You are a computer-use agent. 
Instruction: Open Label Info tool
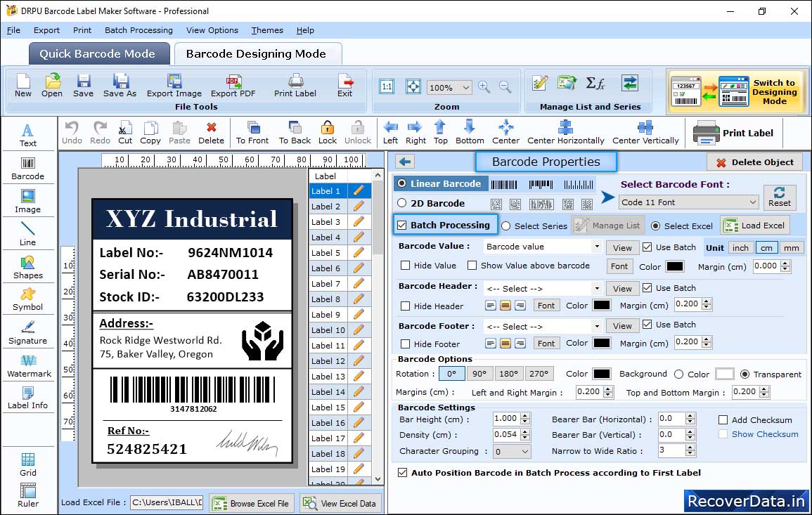(28, 398)
